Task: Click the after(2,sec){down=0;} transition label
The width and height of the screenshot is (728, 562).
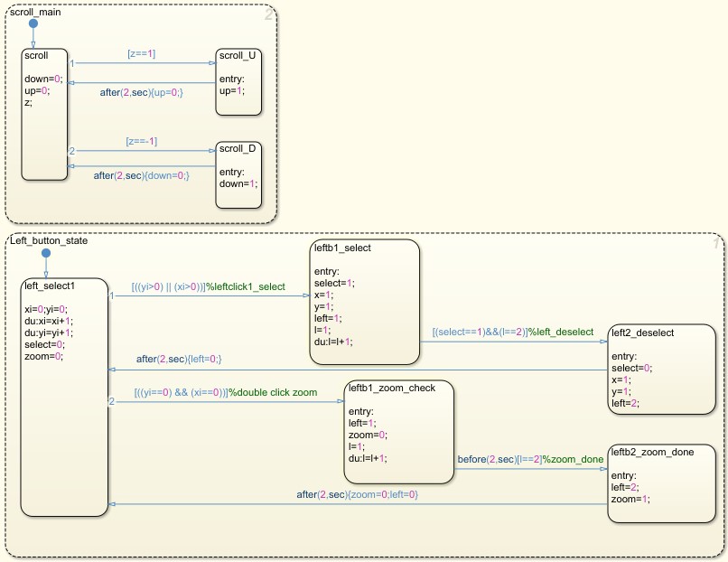Action: (142, 175)
